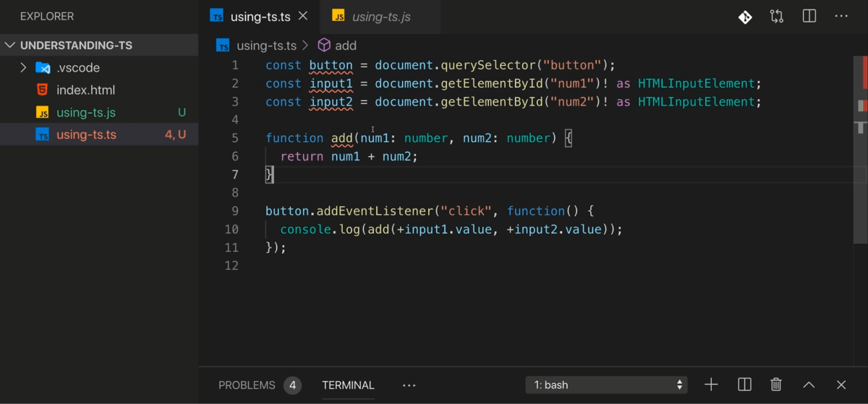The height and width of the screenshot is (404, 868).
Task: Click the open changes compare icon
Action: 777,17
